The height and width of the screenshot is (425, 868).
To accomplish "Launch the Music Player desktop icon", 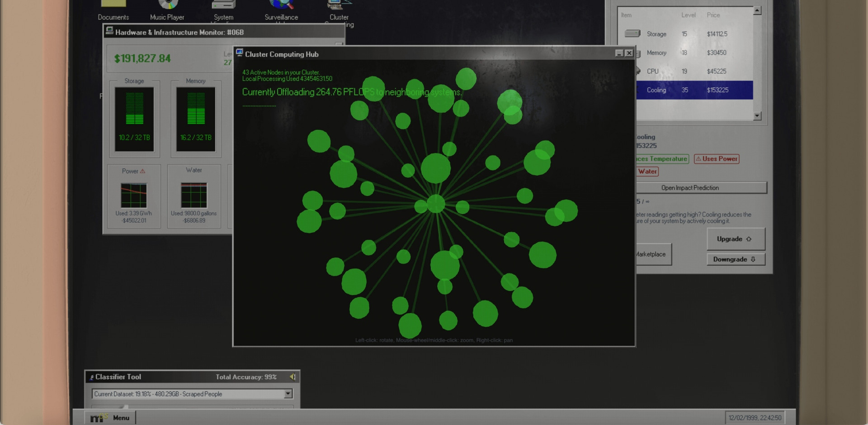I will 167,10.
